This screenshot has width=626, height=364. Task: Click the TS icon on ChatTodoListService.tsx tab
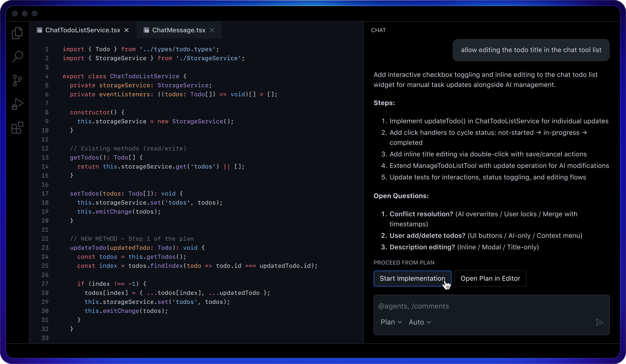(x=39, y=30)
